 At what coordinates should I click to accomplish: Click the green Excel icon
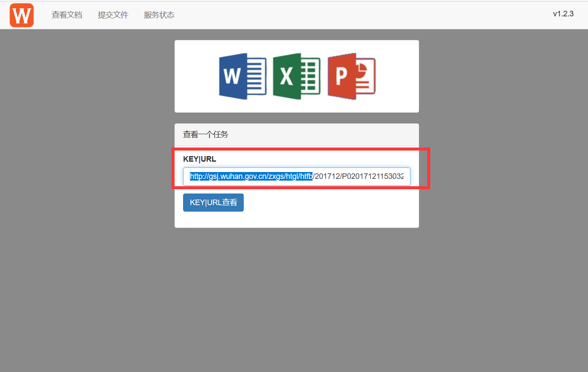(x=297, y=77)
